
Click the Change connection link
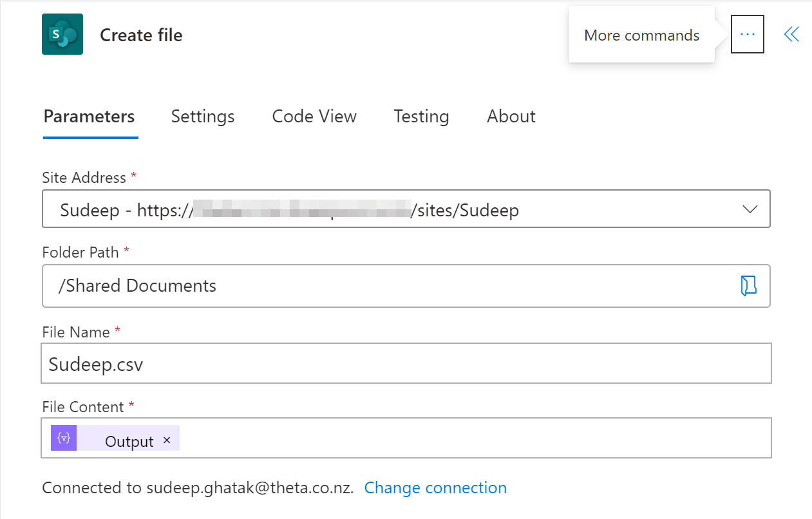click(435, 487)
